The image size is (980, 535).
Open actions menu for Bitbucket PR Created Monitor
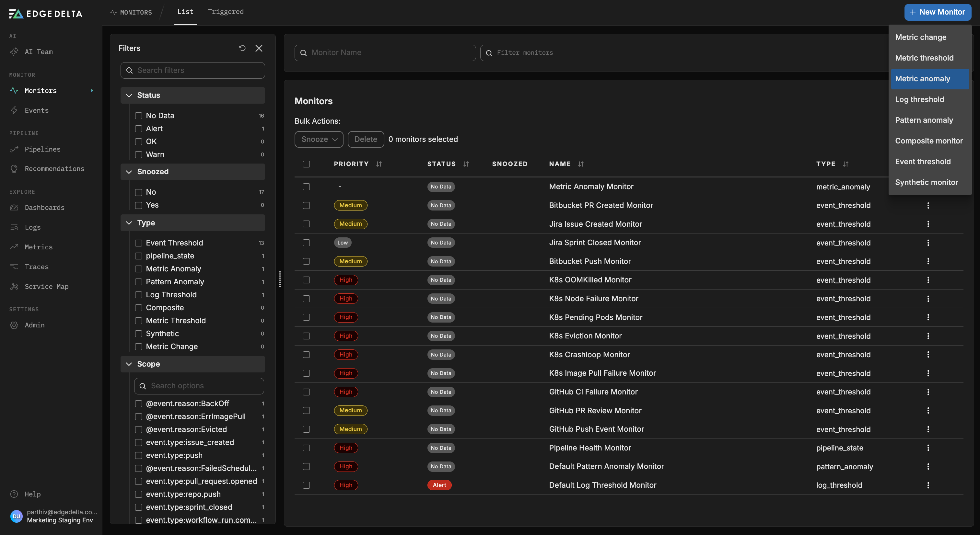tap(928, 205)
